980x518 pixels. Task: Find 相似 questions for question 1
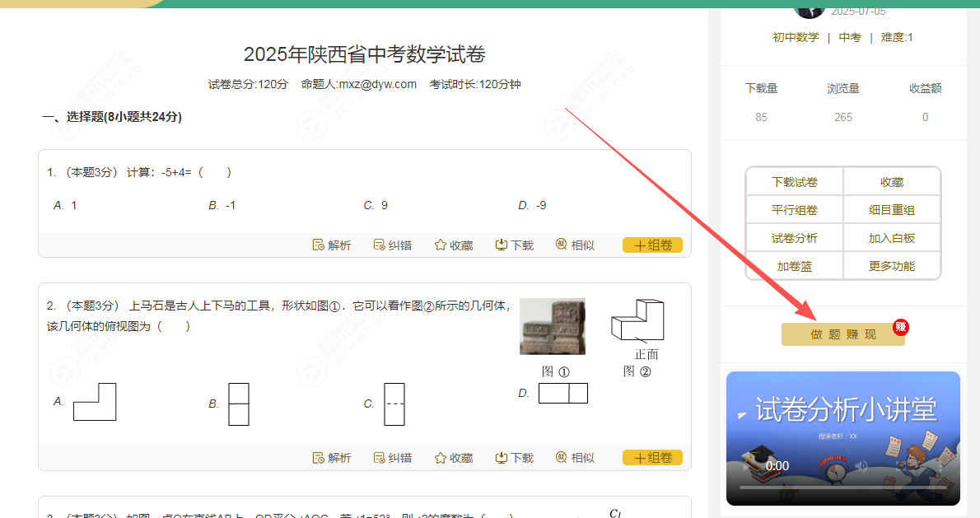click(x=562, y=245)
